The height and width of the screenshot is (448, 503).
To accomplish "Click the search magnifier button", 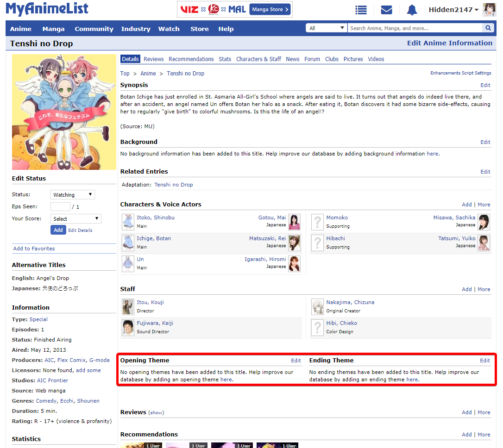I will point(488,28).
